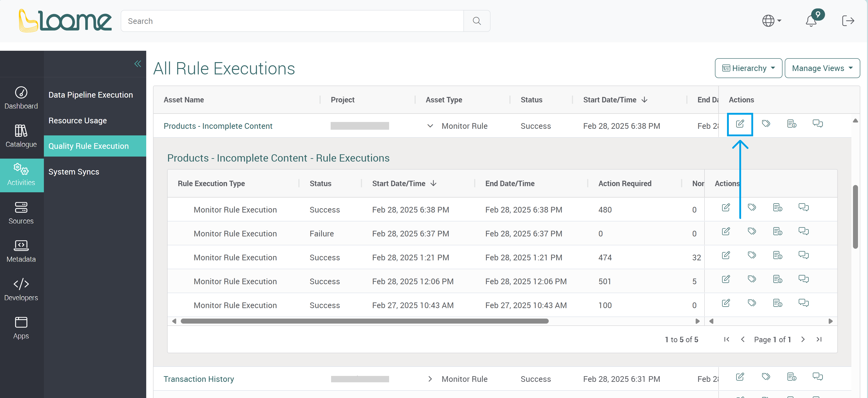Screen dimensions: 868x398
Task: Open Products - Incomplete Content link
Action: (218, 126)
